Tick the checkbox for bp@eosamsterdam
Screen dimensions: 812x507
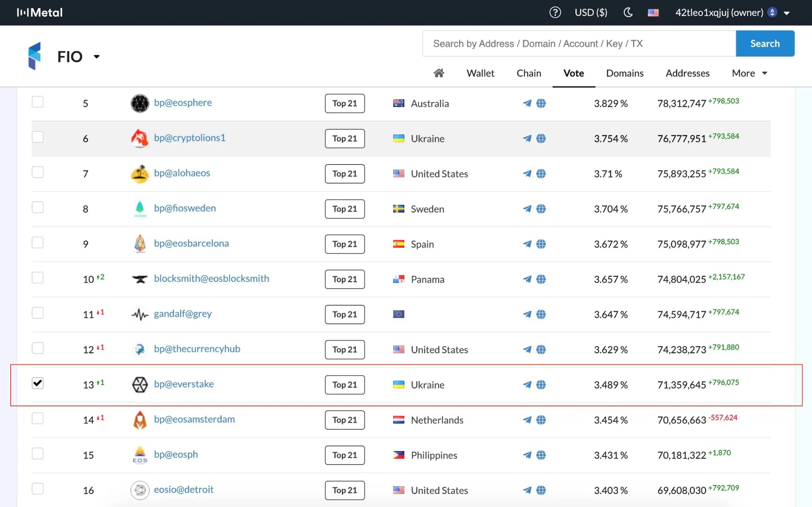point(38,418)
